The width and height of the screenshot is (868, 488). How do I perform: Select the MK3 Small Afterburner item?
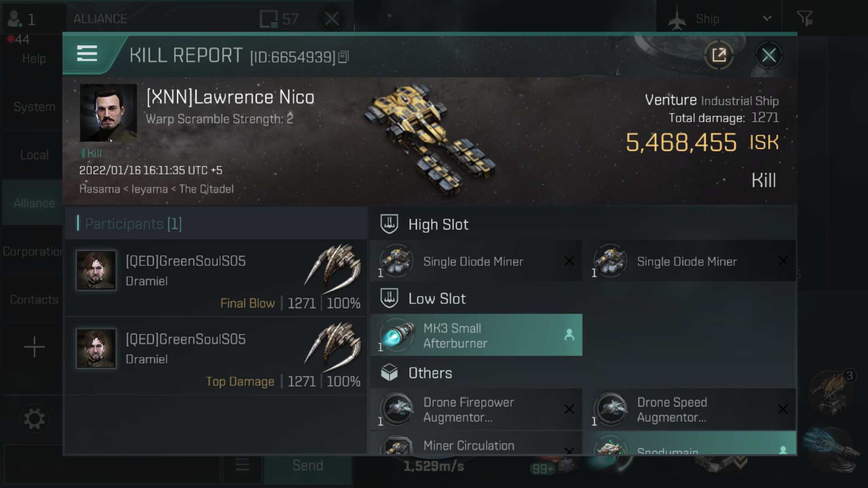tap(476, 335)
